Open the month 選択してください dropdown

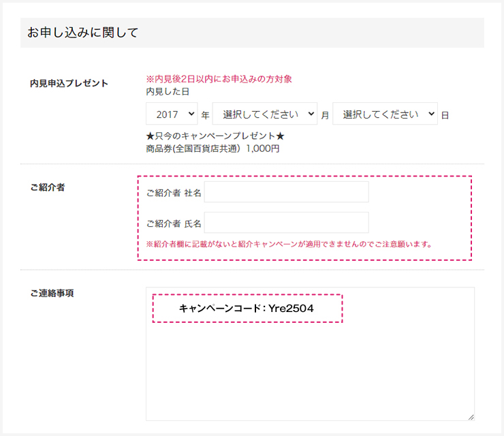point(265,114)
